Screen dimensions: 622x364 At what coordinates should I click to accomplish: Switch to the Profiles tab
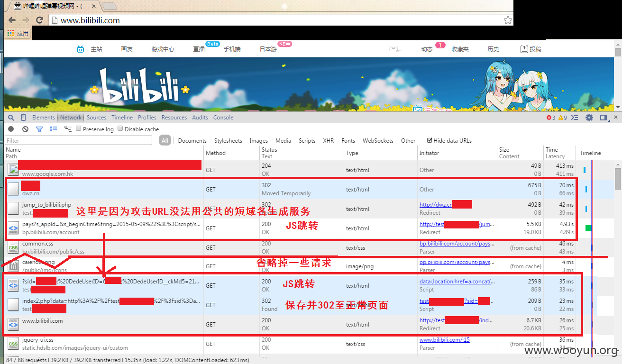point(147,118)
